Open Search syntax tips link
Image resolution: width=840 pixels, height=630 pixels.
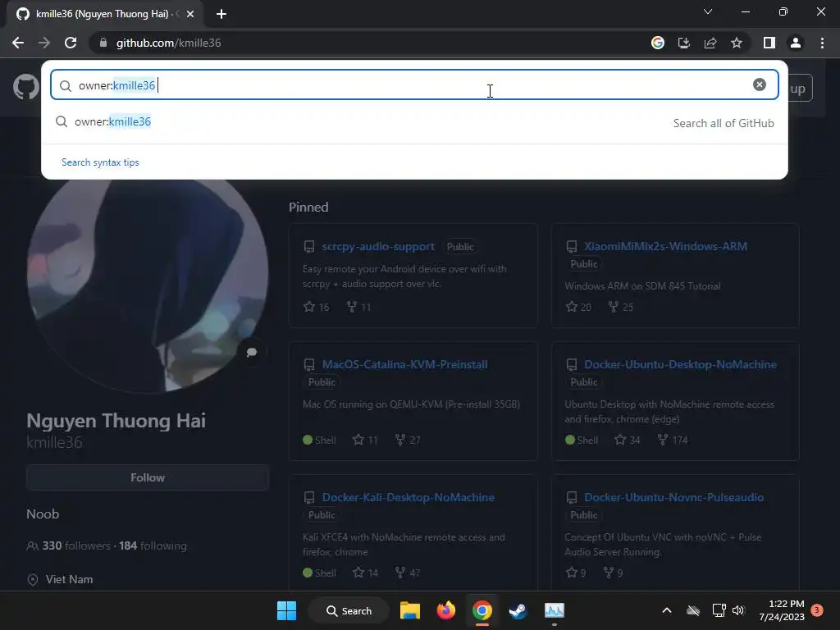(100, 162)
